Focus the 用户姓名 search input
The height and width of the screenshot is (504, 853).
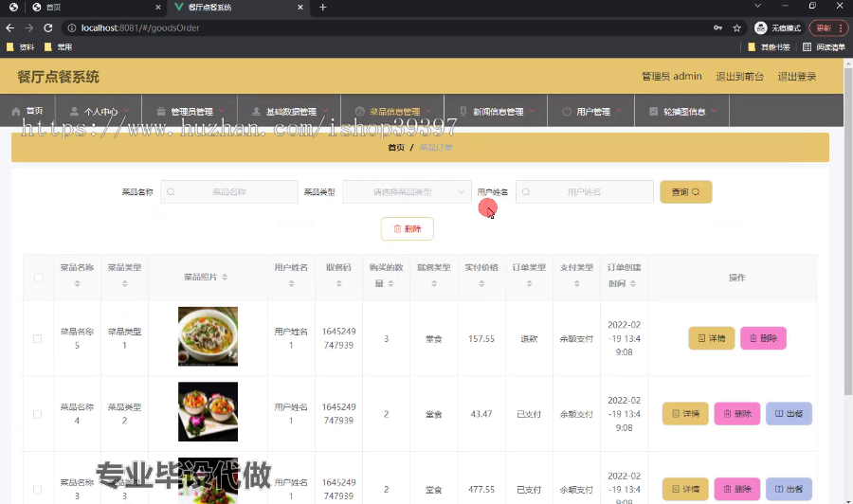click(x=584, y=192)
